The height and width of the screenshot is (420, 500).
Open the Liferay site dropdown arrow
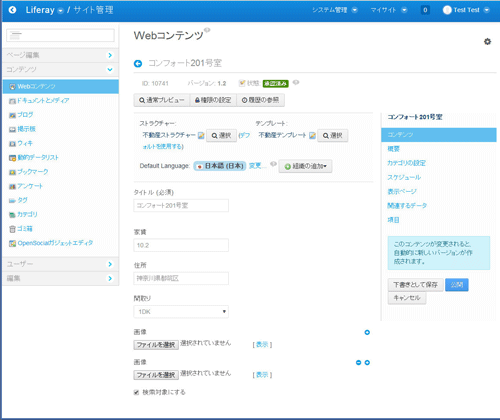point(60,11)
